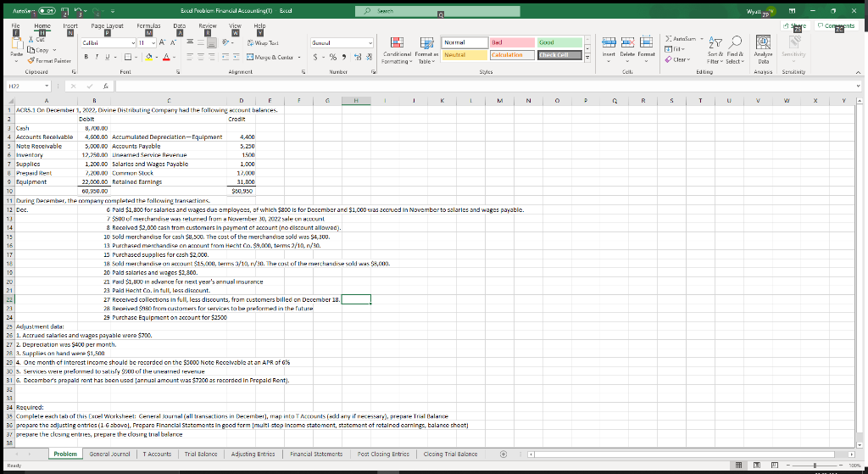Open the Insert ribbon tab
This screenshot has width=868, height=474.
tap(70, 25)
